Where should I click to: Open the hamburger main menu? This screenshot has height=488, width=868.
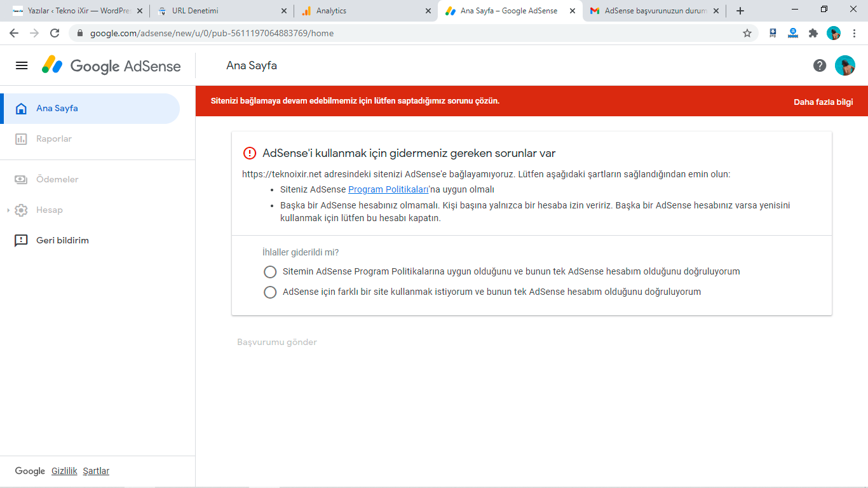pos(22,65)
